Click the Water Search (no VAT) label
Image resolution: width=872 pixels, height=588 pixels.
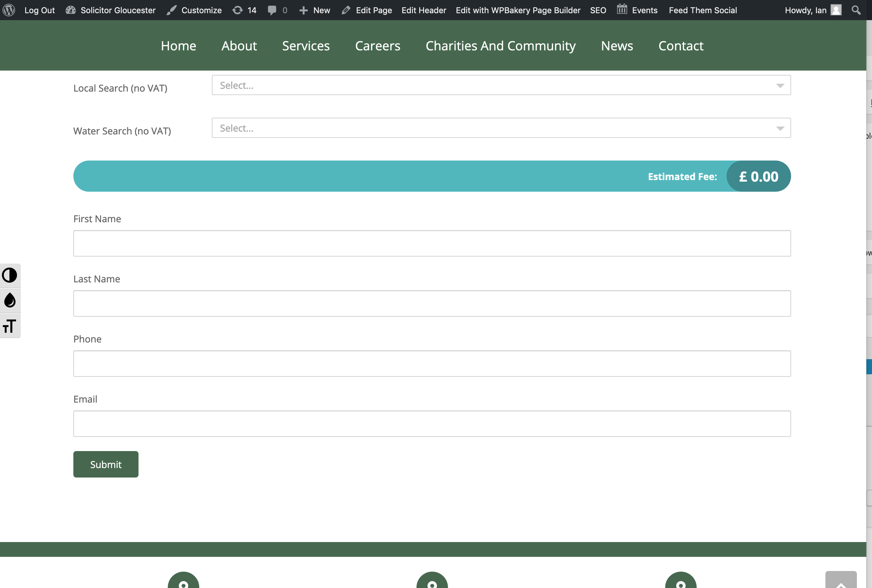coord(122,131)
